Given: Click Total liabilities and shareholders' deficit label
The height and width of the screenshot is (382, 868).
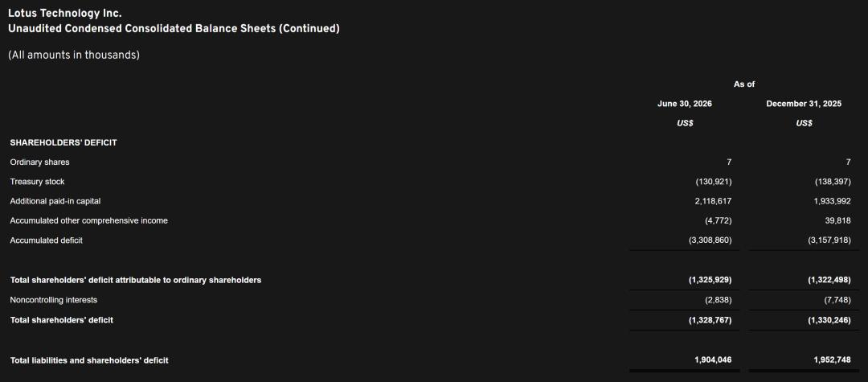Looking at the screenshot, I should [89, 360].
